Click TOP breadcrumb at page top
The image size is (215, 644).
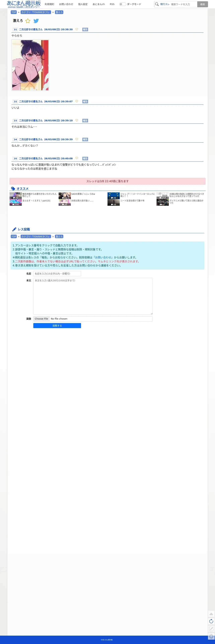click(x=14, y=12)
